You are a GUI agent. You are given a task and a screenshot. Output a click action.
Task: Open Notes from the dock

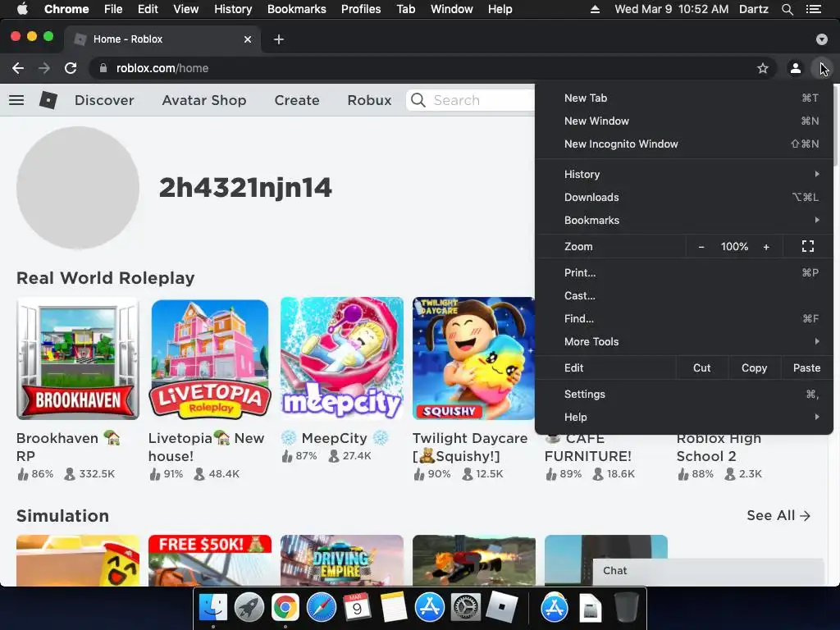click(393, 608)
